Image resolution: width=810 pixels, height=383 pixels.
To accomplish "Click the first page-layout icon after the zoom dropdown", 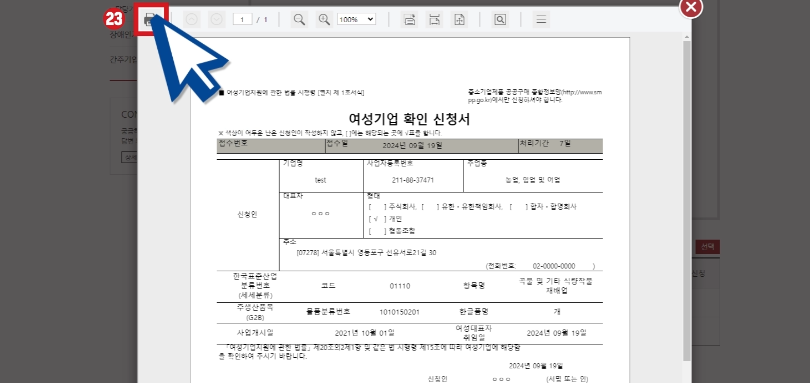I will point(410,20).
